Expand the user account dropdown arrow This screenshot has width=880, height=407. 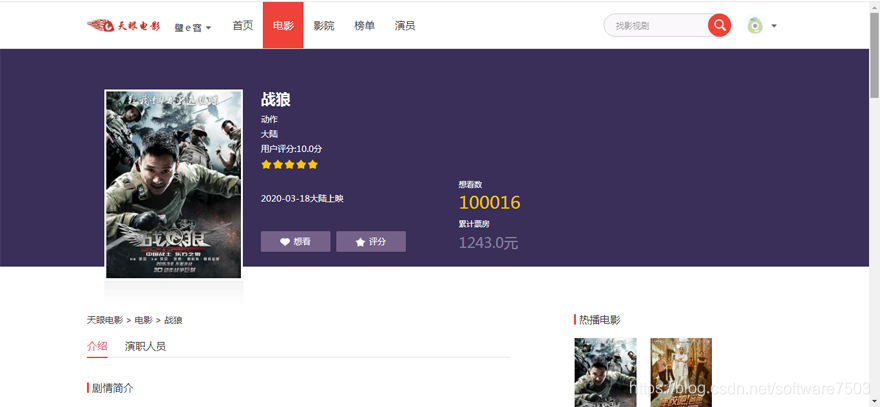[x=774, y=26]
